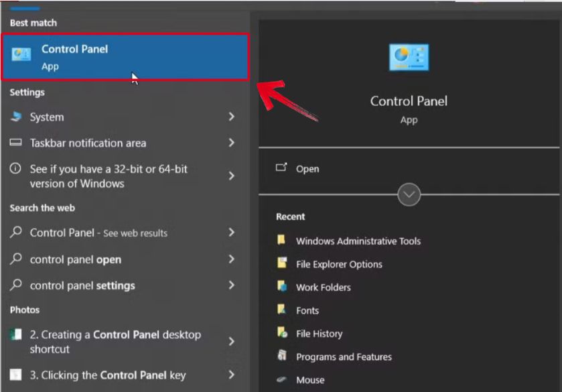
Task: Click the large Control Panel icon in details pane
Action: pos(409,58)
